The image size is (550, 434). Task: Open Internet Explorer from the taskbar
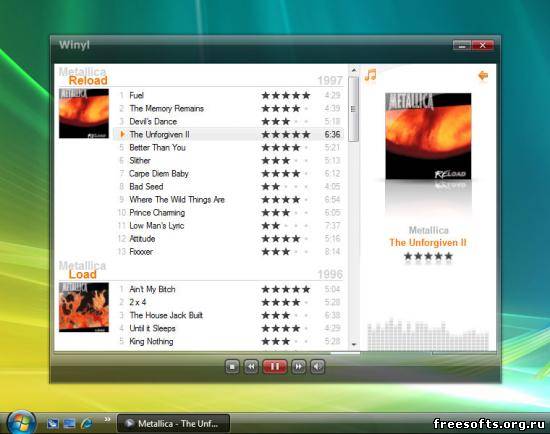click(87, 423)
